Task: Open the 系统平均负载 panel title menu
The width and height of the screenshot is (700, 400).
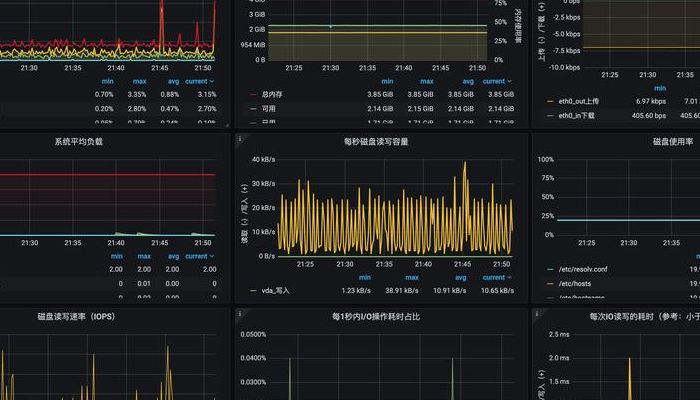Action: (79, 142)
